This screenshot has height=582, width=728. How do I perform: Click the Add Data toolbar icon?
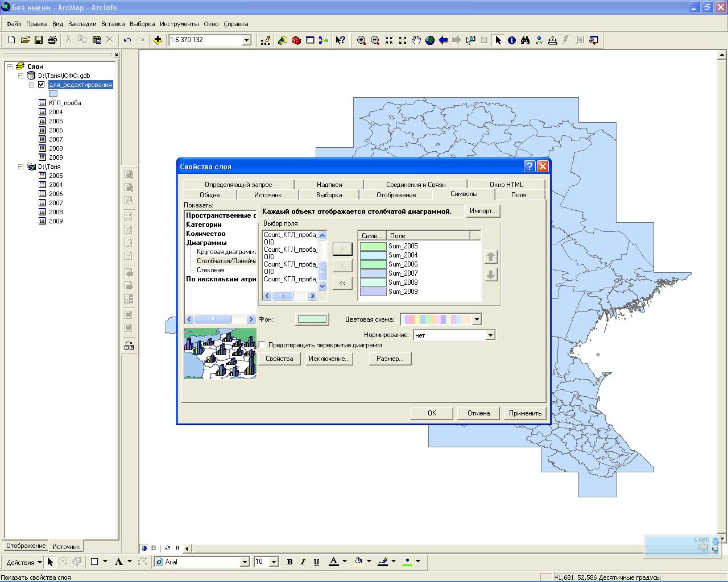(x=158, y=40)
